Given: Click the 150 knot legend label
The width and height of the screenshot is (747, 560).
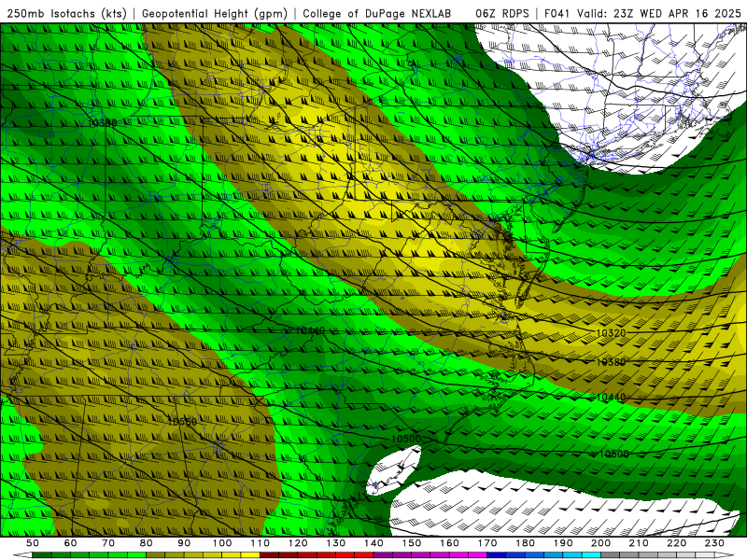Looking at the screenshot, I should click(412, 543).
